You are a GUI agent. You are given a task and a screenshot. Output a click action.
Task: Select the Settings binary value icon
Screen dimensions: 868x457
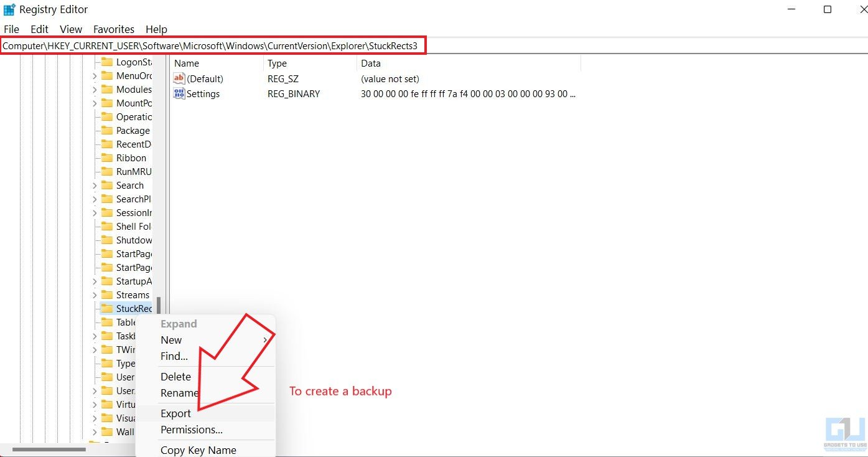click(179, 94)
